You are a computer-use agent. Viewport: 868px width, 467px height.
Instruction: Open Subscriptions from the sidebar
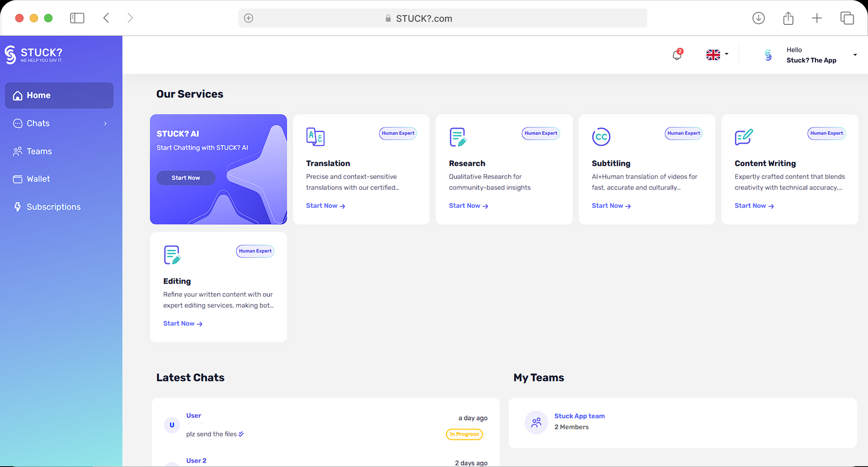click(53, 207)
